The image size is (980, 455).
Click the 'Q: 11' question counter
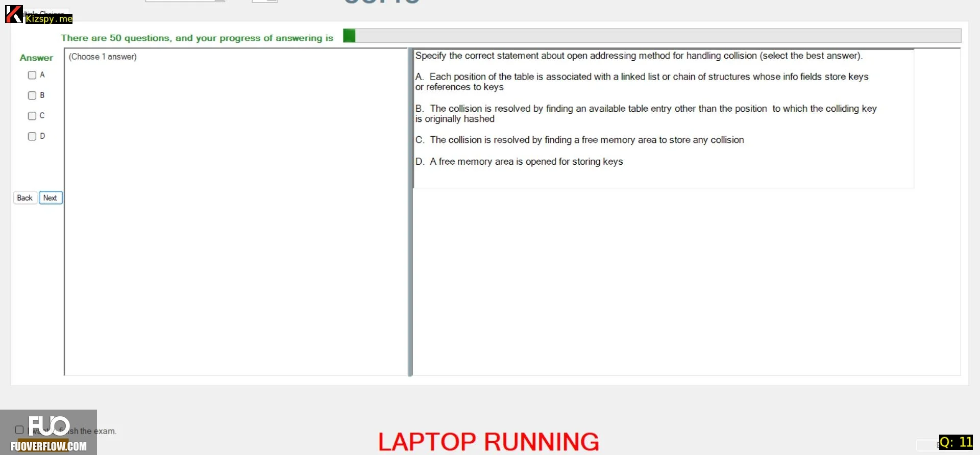956,442
